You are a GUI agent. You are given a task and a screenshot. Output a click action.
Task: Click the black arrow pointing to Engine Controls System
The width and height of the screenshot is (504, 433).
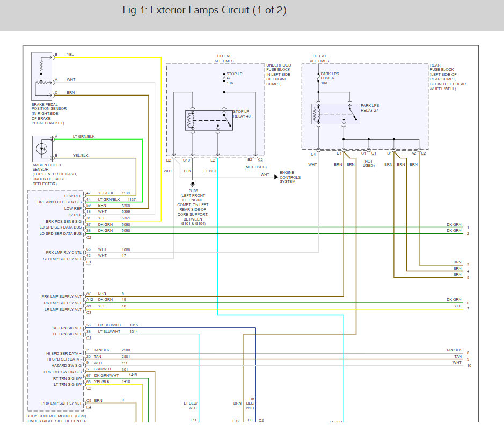(276, 177)
